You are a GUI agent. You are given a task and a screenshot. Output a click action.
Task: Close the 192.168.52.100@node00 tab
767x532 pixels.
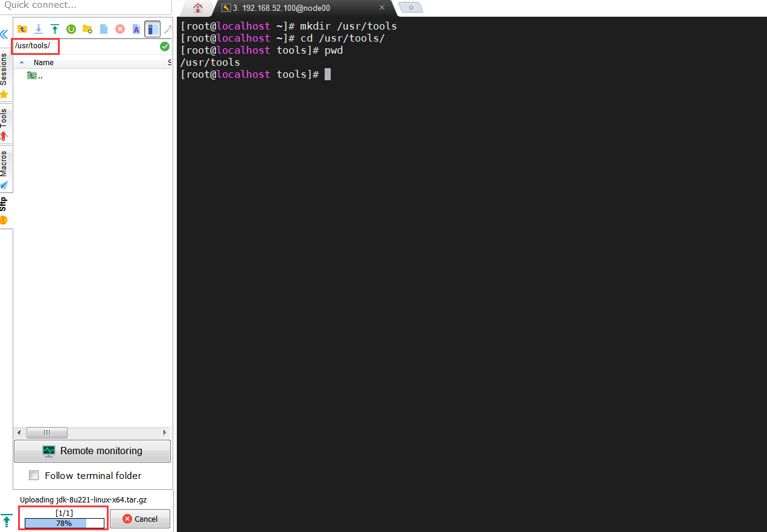(x=382, y=8)
